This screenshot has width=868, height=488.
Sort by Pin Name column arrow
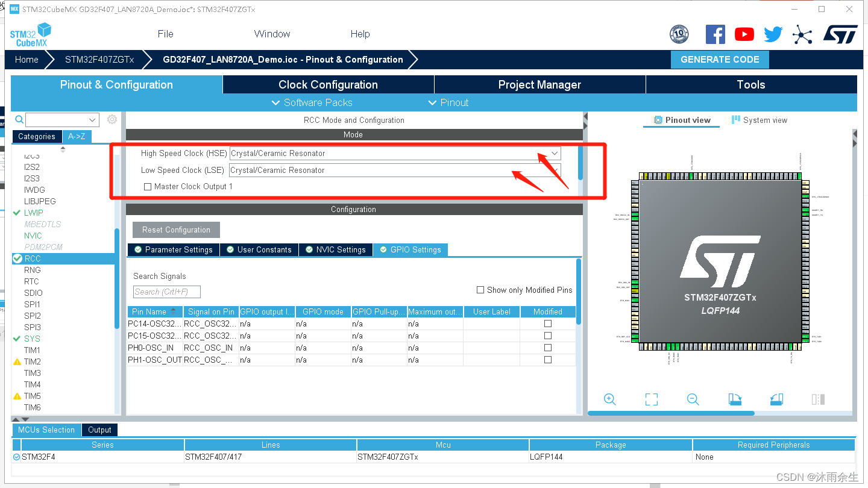coord(174,311)
